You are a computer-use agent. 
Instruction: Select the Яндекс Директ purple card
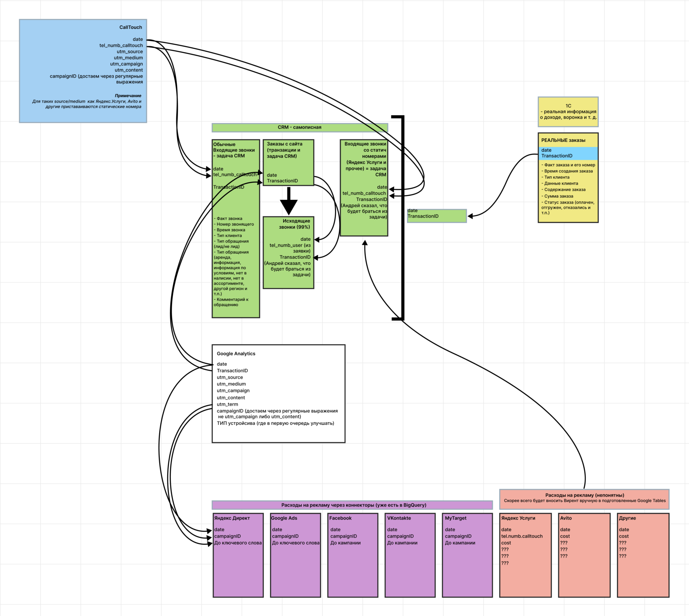(x=238, y=555)
